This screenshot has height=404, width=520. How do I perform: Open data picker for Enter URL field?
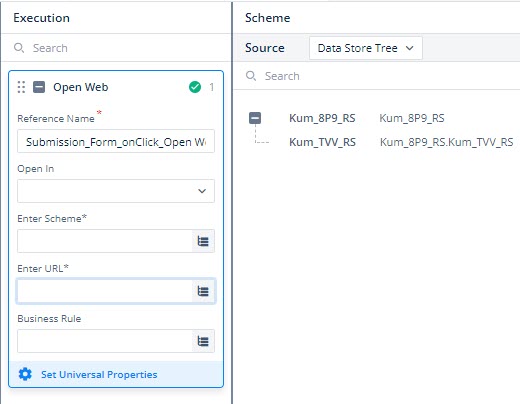203,291
